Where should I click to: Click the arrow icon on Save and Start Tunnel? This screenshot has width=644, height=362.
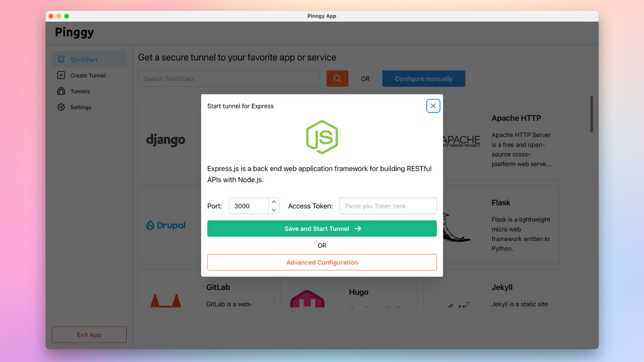[358, 228]
